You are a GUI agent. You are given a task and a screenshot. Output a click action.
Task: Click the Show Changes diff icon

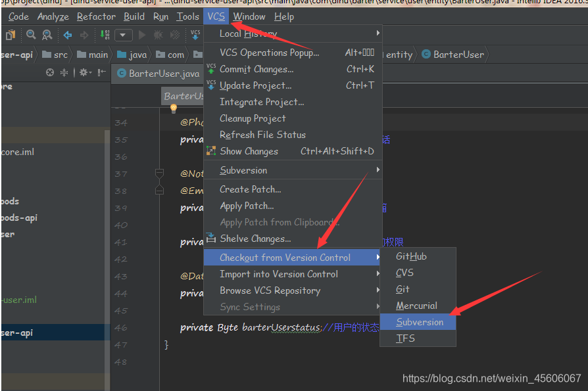point(211,151)
